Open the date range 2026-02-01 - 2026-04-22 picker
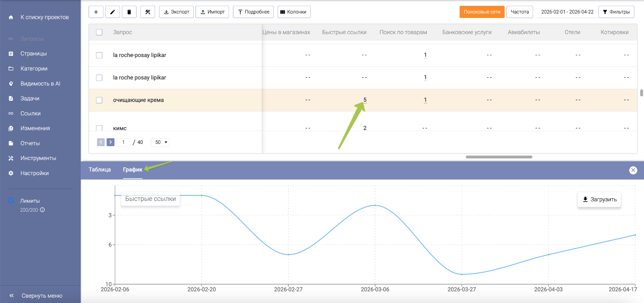Viewport: 644px width, 303px height. click(567, 12)
